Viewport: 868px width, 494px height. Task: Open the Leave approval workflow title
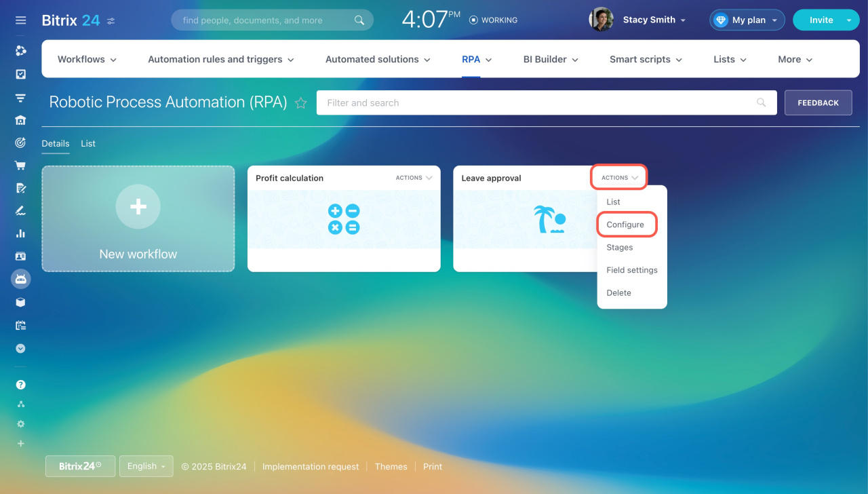(x=492, y=178)
